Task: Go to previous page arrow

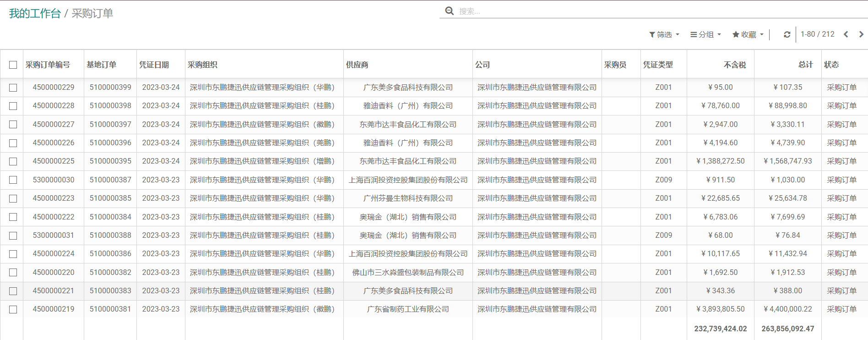Action: click(x=846, y=34)
